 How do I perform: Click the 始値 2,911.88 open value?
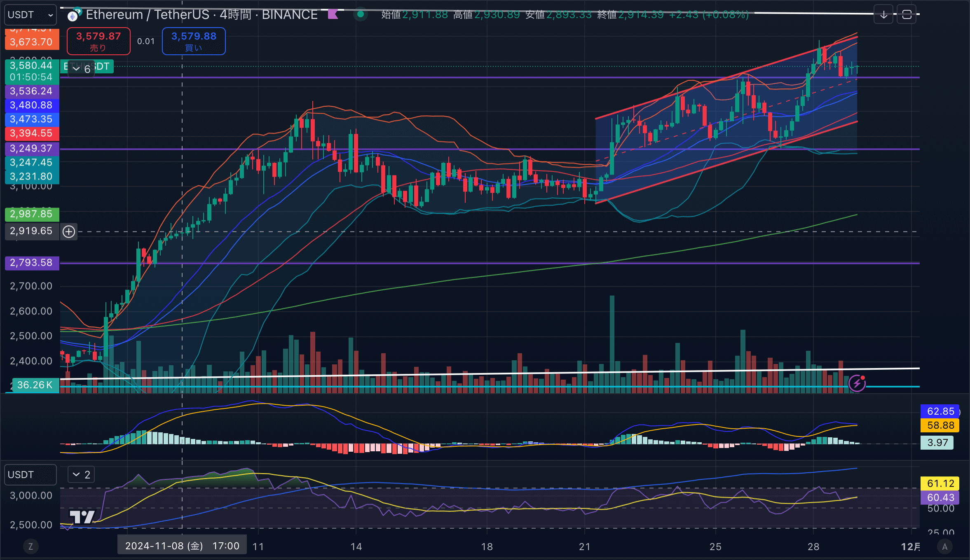tap(415, 15)
